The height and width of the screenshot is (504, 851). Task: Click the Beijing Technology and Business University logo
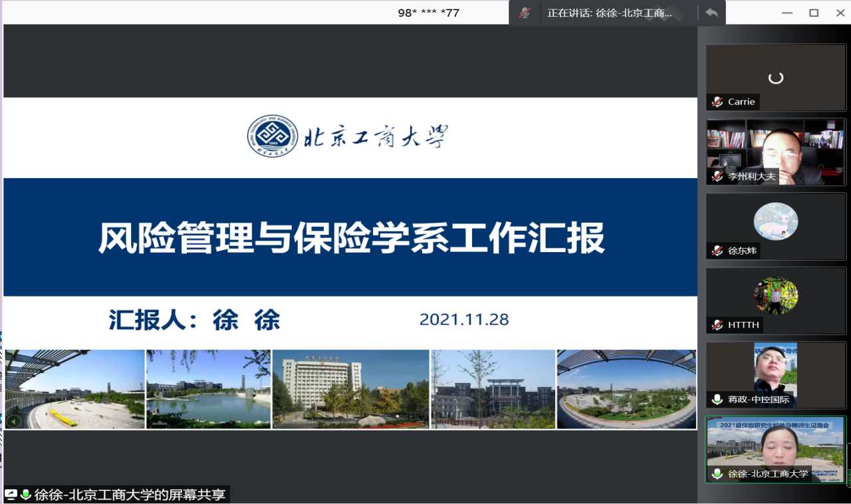pos(273,136)
